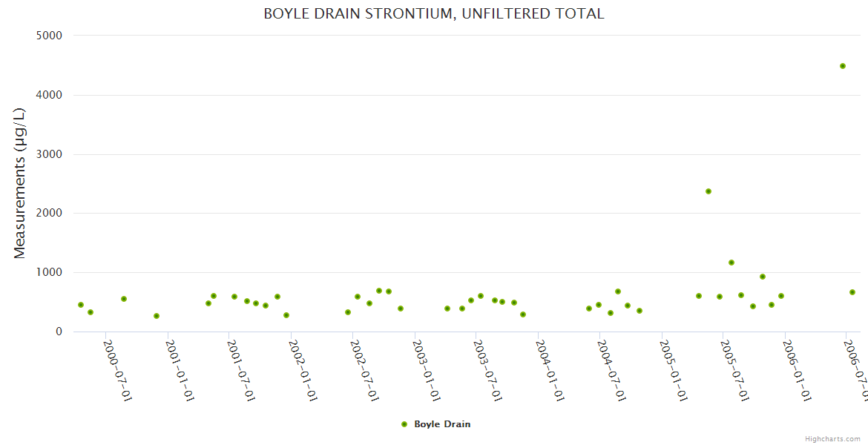Open the Highcharts.com credits link
The width and height of the screenshot is (868, 445).
pyautogui.click(x=833, y=439)
